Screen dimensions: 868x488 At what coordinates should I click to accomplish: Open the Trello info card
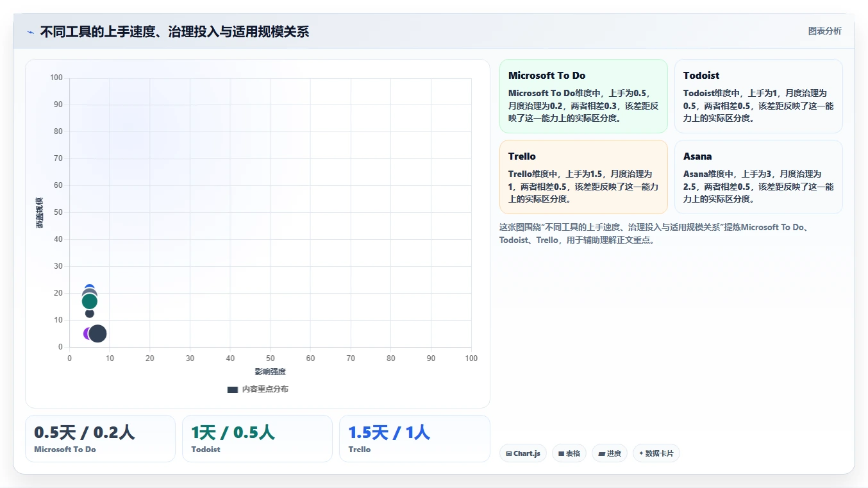[583, 177]
